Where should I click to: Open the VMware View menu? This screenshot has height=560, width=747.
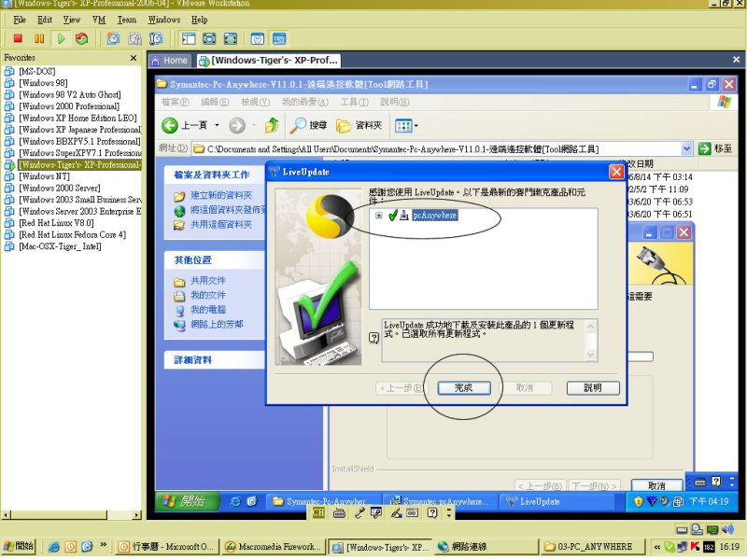click(x=72, y=20)
